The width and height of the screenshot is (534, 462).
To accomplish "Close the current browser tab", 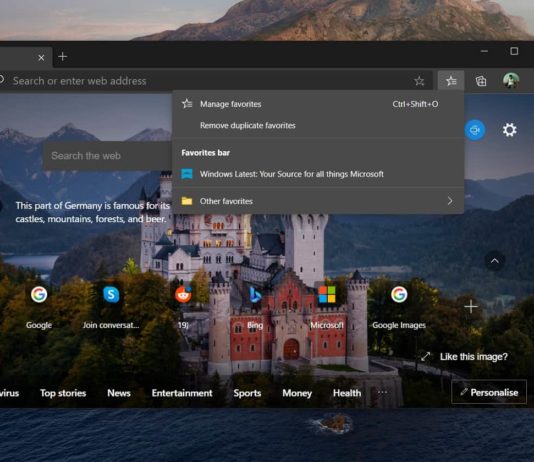I will tap(41, 58).
